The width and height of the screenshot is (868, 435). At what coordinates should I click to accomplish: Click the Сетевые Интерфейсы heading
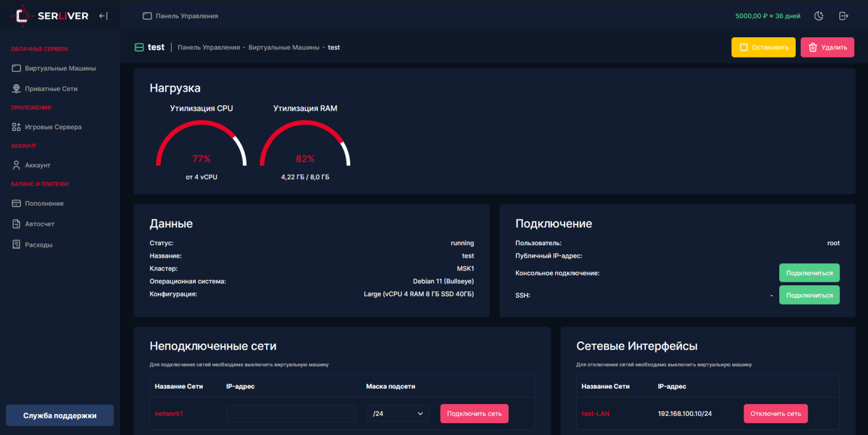point(637,346)
